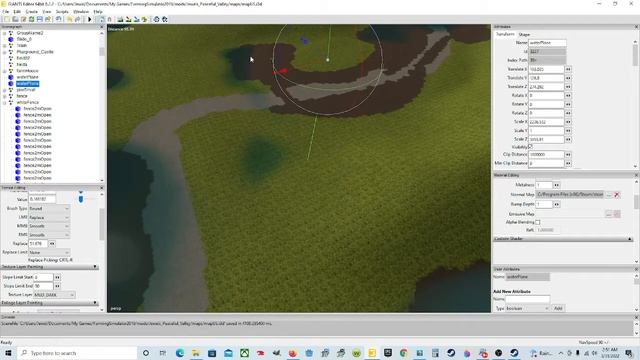Click the stepper button beside Metalness

(x=556, y=185)
